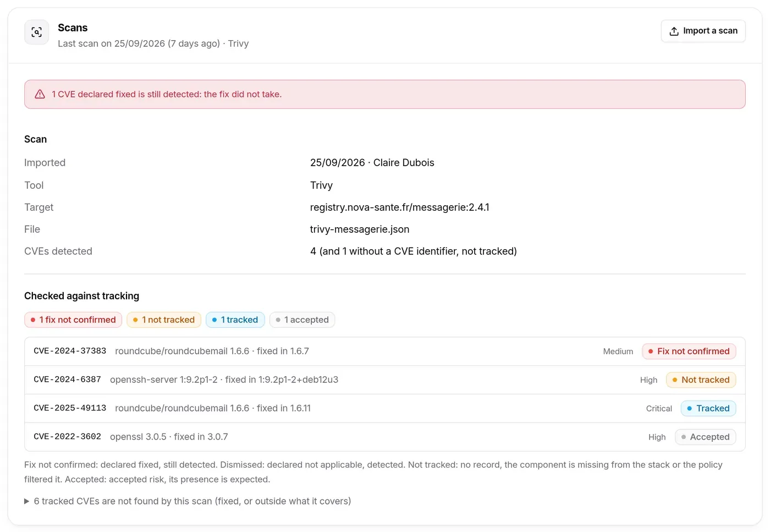
Task: Click the "Not tracked" status badge on openssh-server row
Action: (701, 380)
